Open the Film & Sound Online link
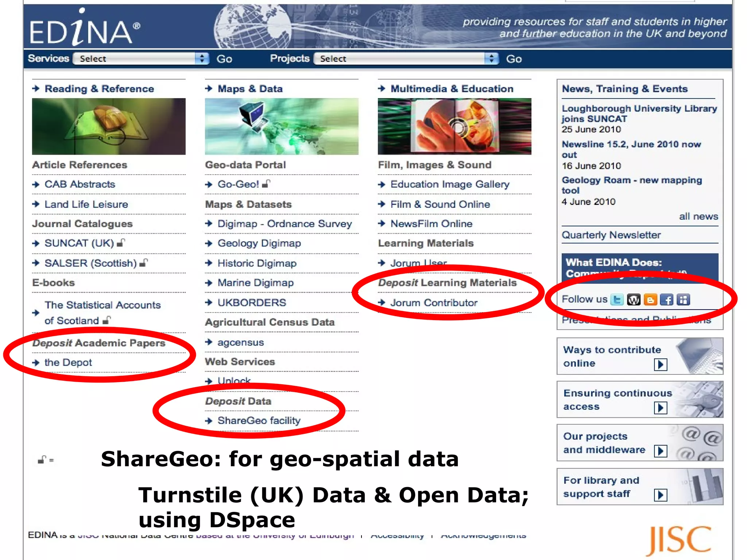Viewport: 747px width, 560px height. [x=440, y=204]
